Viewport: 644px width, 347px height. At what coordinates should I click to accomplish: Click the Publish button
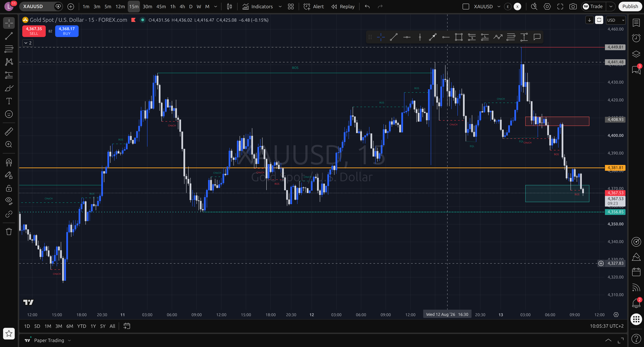pyautogui.click(x=630, y=7)
